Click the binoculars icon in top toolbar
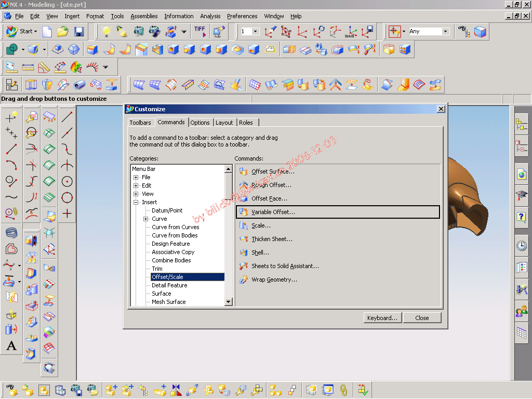532x399 pixels. pyautogui.click(x=463, y=32)
